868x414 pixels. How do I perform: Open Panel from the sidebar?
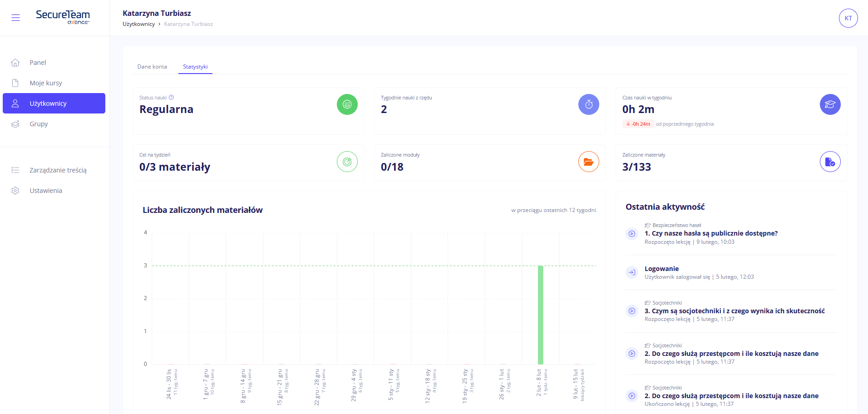38,63
